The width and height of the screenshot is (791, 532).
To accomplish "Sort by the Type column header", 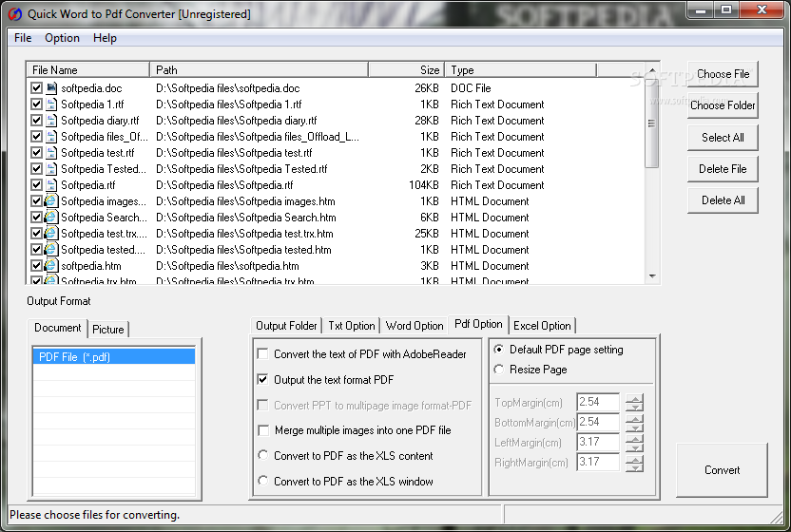I will point(521,69).
